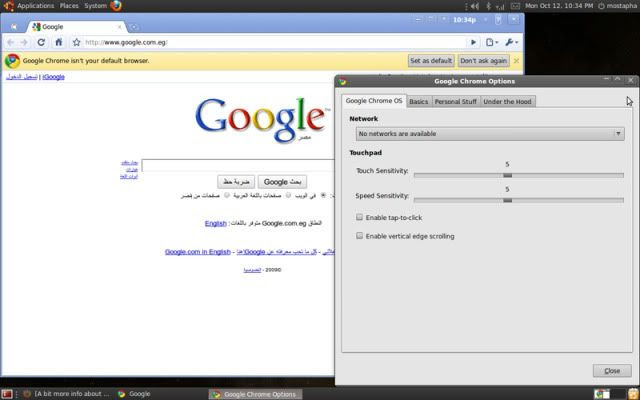Open the Places menu
This screenshot has height=400, width=640.
pyautogui.click(x=69, y=6)
